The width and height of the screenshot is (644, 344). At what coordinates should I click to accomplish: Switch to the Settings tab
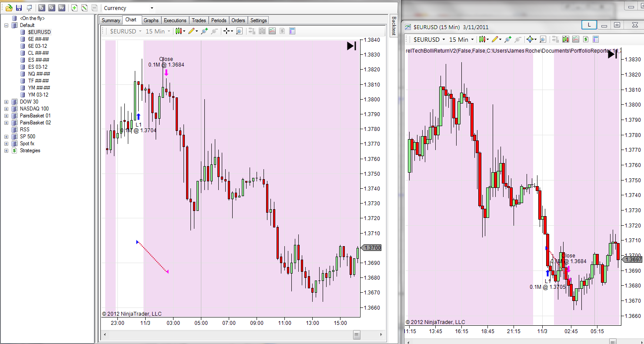point(259,20)
